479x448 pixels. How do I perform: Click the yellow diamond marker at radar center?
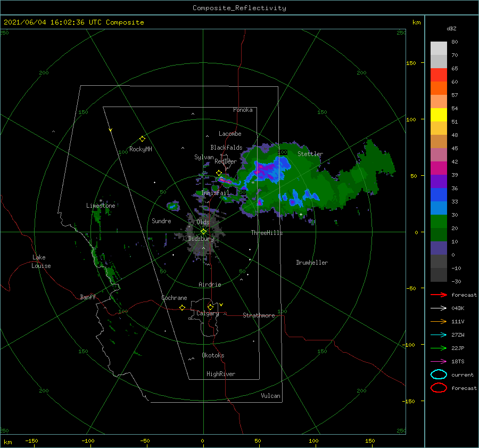point(203,232)
